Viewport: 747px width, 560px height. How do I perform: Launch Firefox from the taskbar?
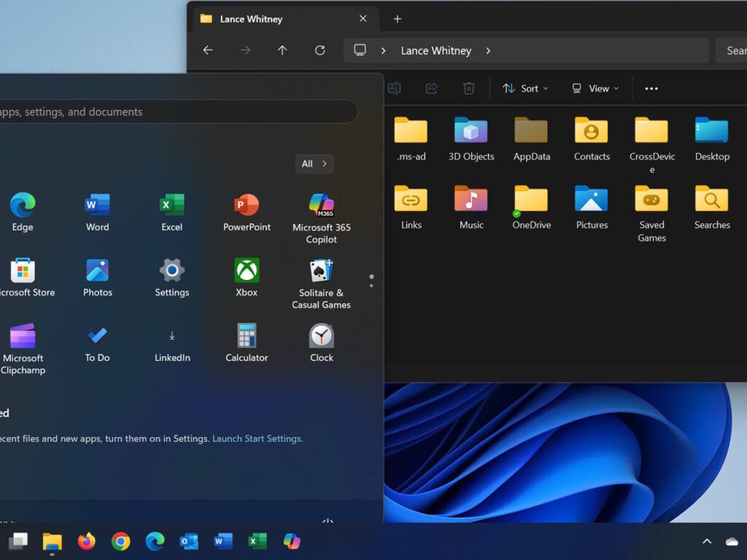86,542
